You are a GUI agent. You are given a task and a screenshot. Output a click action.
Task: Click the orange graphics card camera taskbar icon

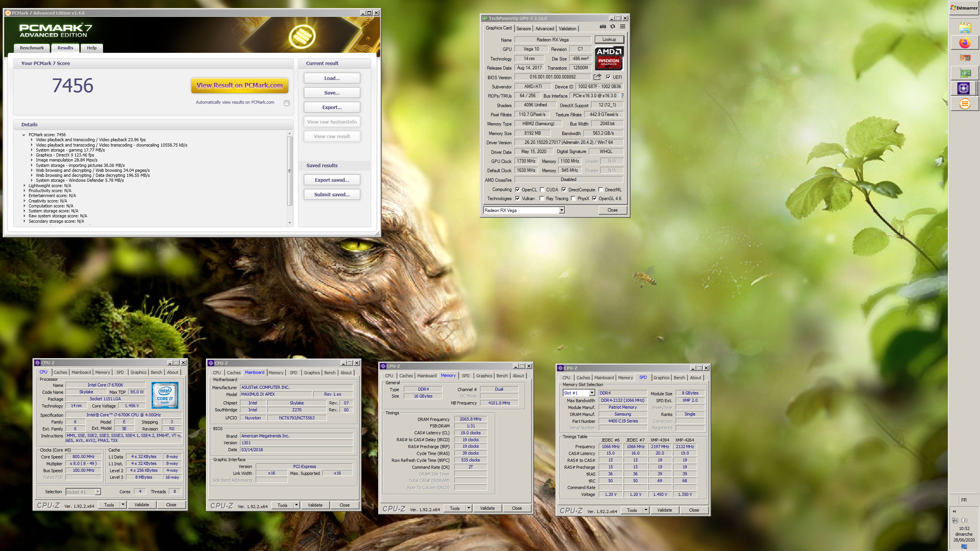pos(965,58)
